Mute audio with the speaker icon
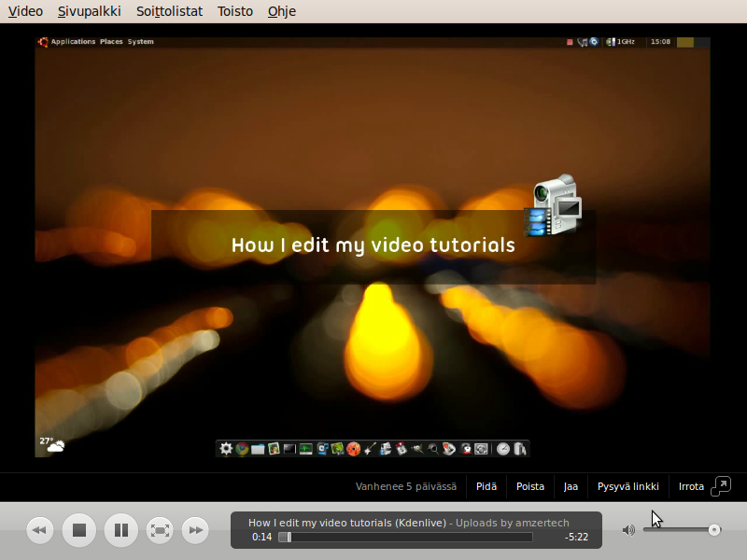747x560 pixels. tap(628, 530)
